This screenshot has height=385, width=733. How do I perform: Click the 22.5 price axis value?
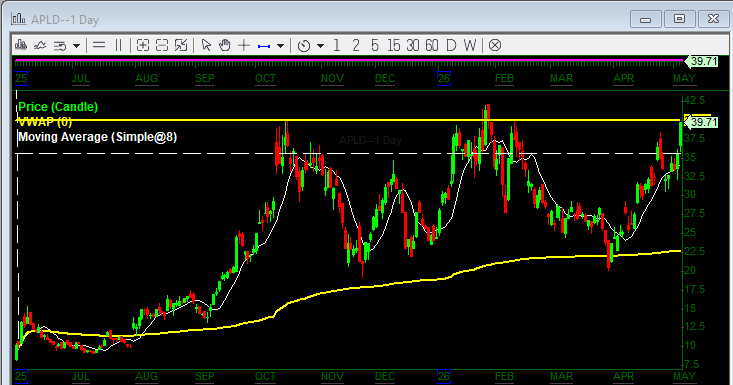click(x=694, y=251)
